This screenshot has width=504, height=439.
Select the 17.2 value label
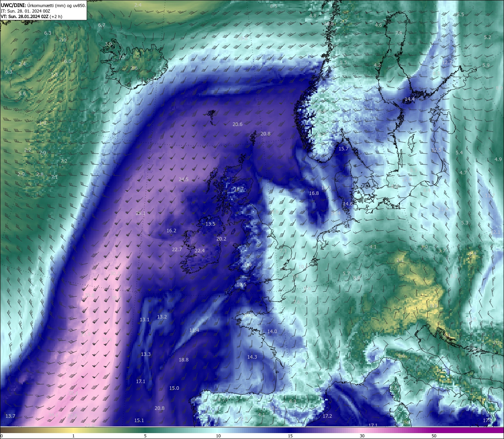327,416
